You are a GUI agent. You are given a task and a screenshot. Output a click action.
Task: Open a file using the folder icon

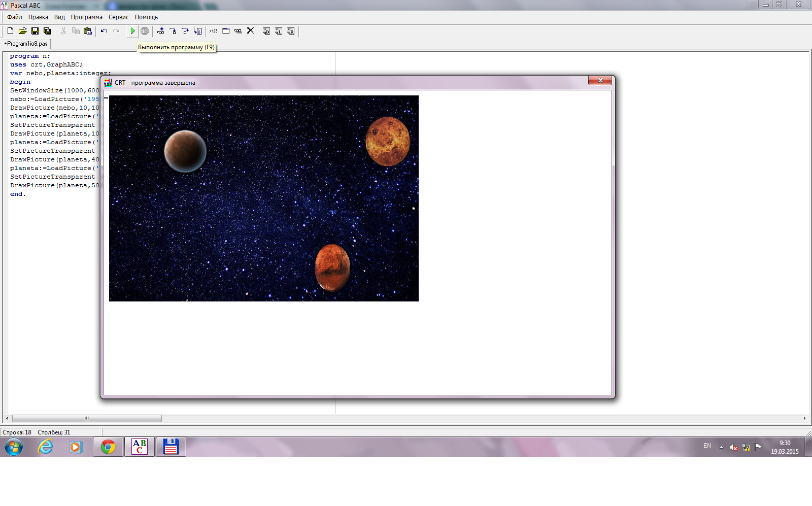tap(22, 31)
